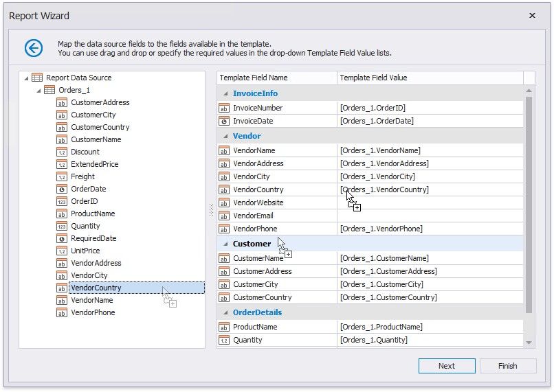Click the Finish button
This screenshot has height=392, width=554.
[507, 366]
